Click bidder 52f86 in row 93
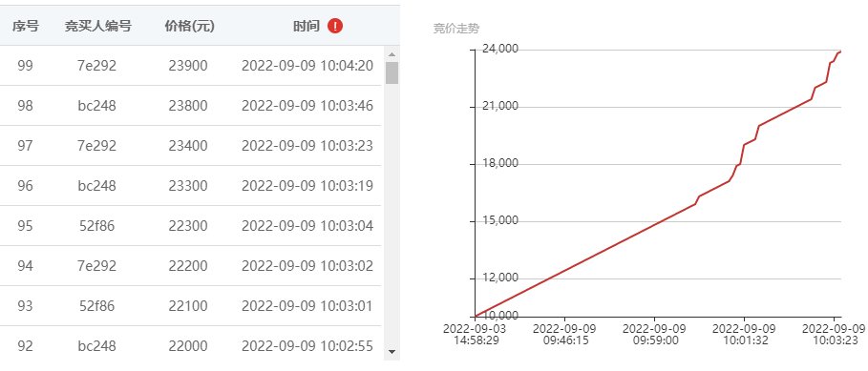Viewport: 868px width, 371px height. tap(96, 306)
